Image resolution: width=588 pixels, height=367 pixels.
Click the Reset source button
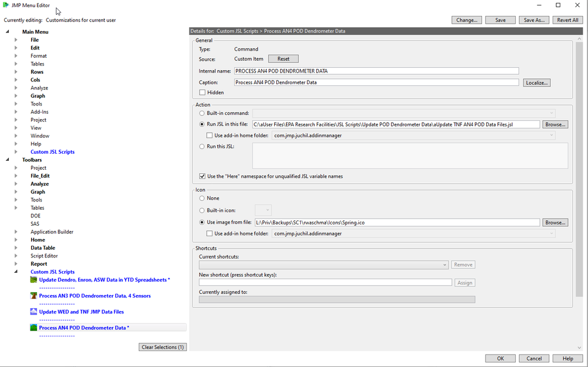[284, 59]
